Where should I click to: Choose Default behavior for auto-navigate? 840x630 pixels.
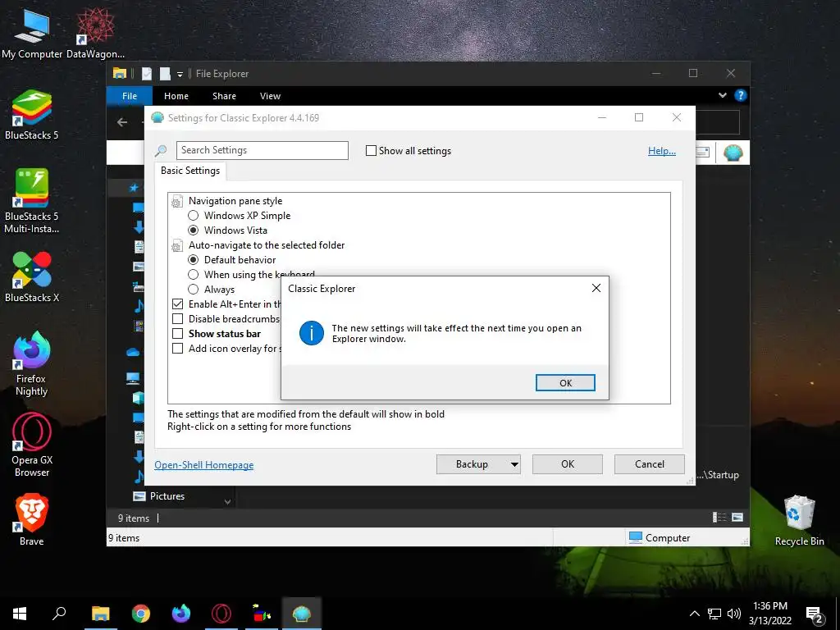[x=194, y=260]
